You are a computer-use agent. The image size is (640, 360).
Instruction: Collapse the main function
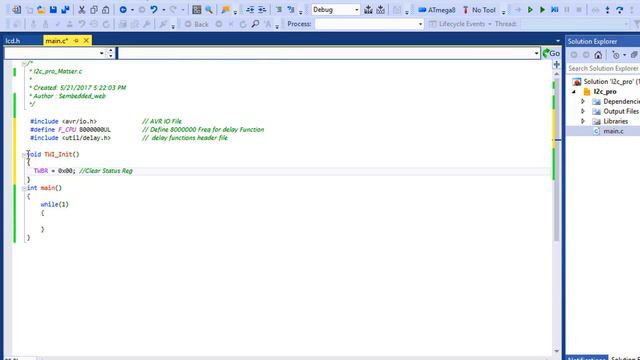point(24,188)
